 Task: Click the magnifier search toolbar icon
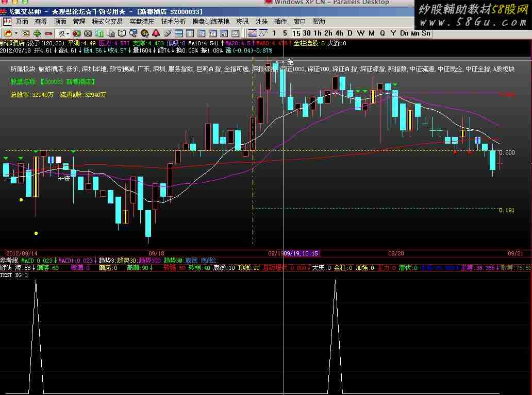(x=134, y=33)
